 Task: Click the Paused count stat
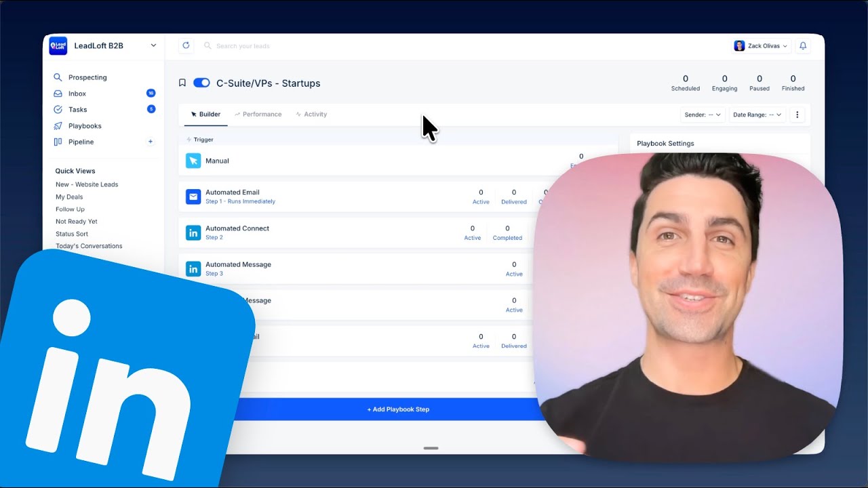click(x=759, y=83)
